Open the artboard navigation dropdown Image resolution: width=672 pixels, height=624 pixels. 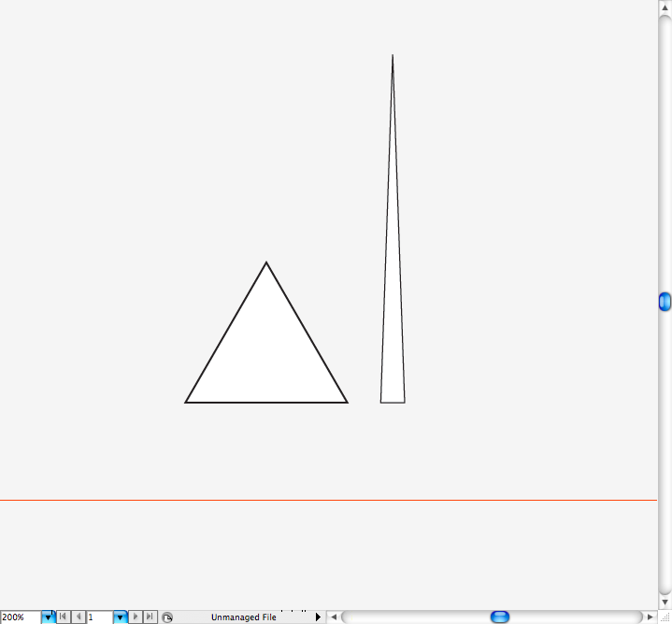point(121,617)
